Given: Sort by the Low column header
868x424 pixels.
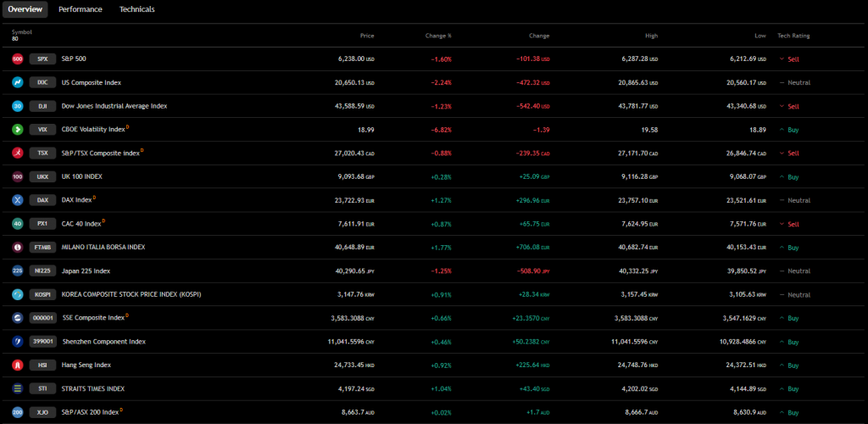Looking at the screenshot, I should pyautogui.click(x=760, y=36).
